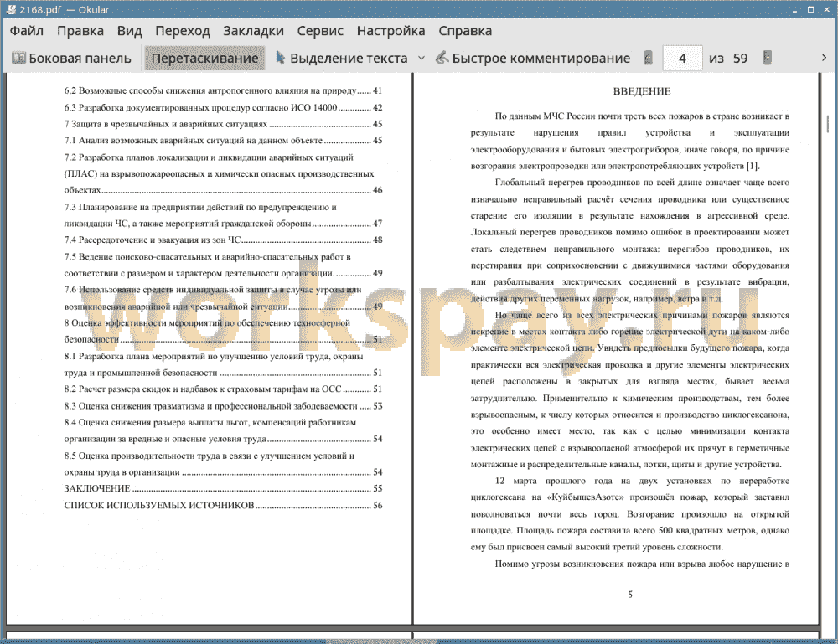838x644 pixels.
Task: Activate the Выделение текста tool
Action: (x=342, y=59)
